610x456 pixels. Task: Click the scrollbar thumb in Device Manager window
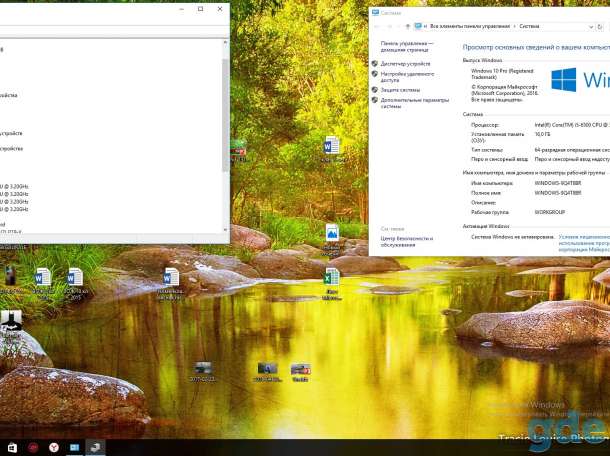pos(225,115)
